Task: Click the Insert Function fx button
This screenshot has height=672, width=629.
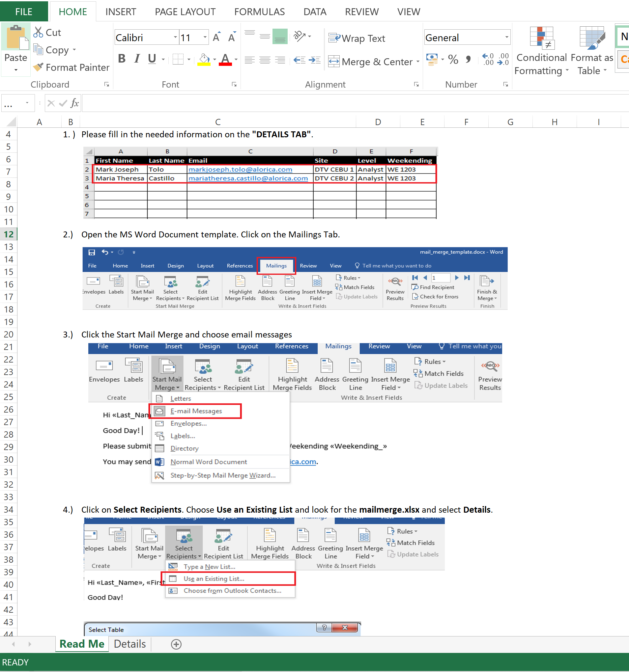Action: click(75, 103)
